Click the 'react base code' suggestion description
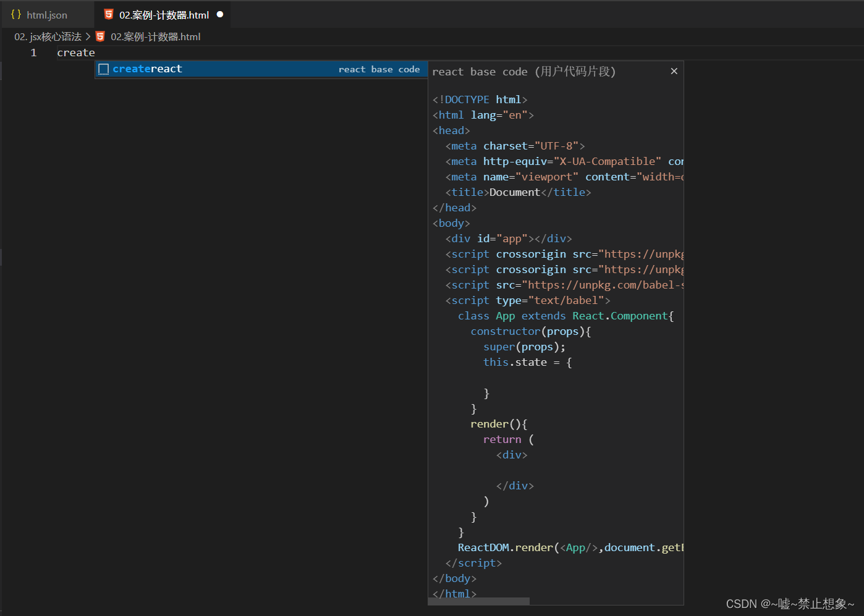Viewport: 864px width, 616px height. (379, 69)
